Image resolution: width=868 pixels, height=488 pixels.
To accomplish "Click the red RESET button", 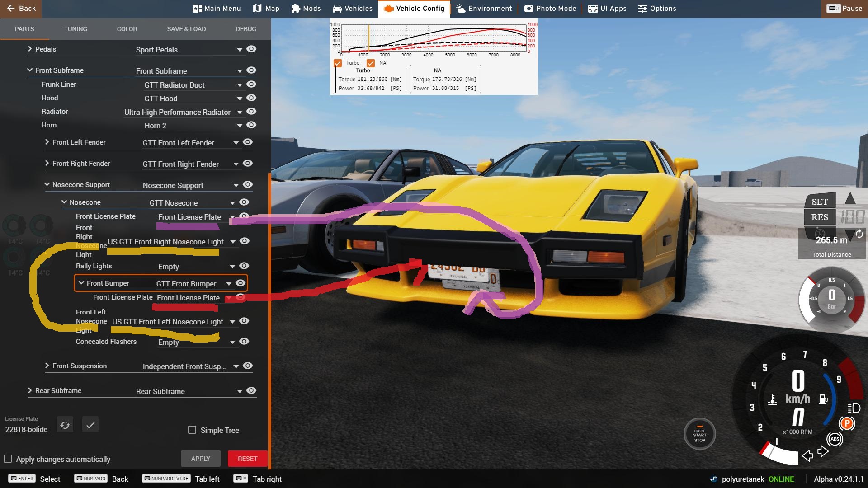I will [x=247, y=459].
